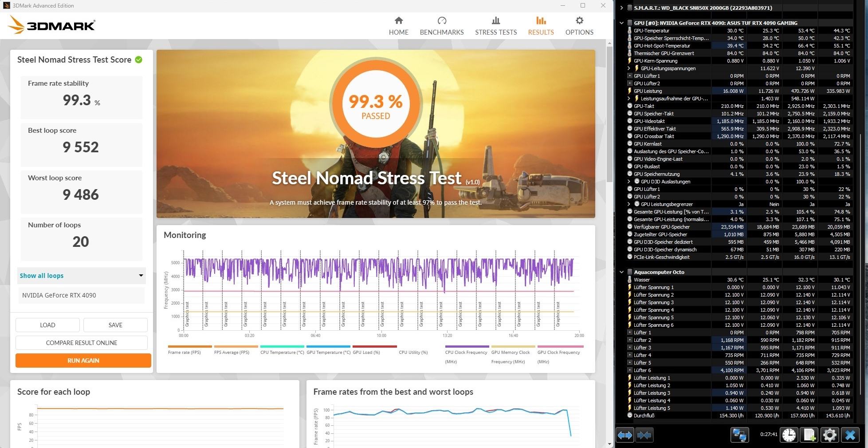Click HWiNFO shrink columns arrows icon
The image size is (868, 448).
point(644,435)
